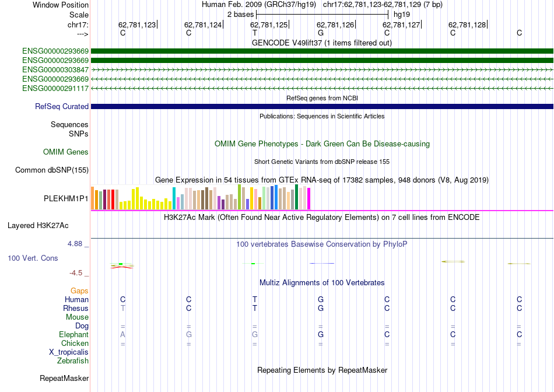The height and width of the screenshot is (392, 554).
Task: Select the ENSG00000291117 gene label
Action: (x=55, y=88)
